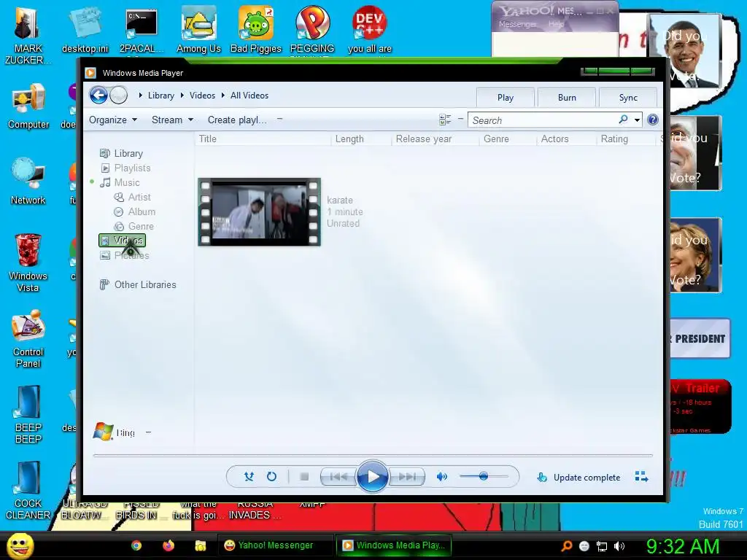This screenshot has height=560, width=747.
Task: Open the Windows Vista recycle bin icon
Action: point(28,262)
